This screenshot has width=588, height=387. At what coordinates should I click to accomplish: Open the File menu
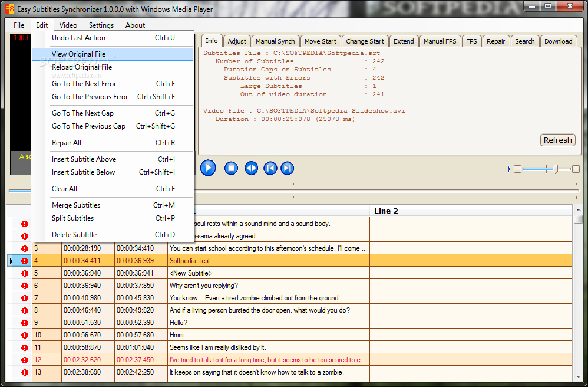pos(19,25)
